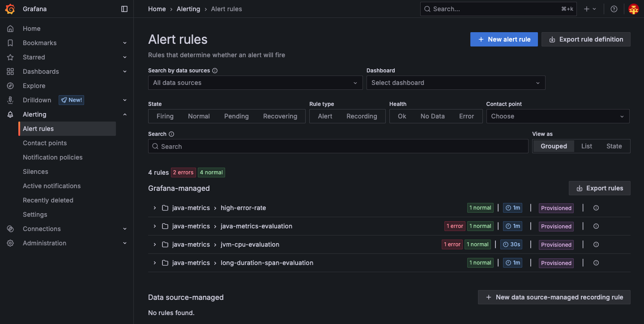Open Notification policies in sidebar
This screenshot has width=644, height=324.
pos(53,157)
